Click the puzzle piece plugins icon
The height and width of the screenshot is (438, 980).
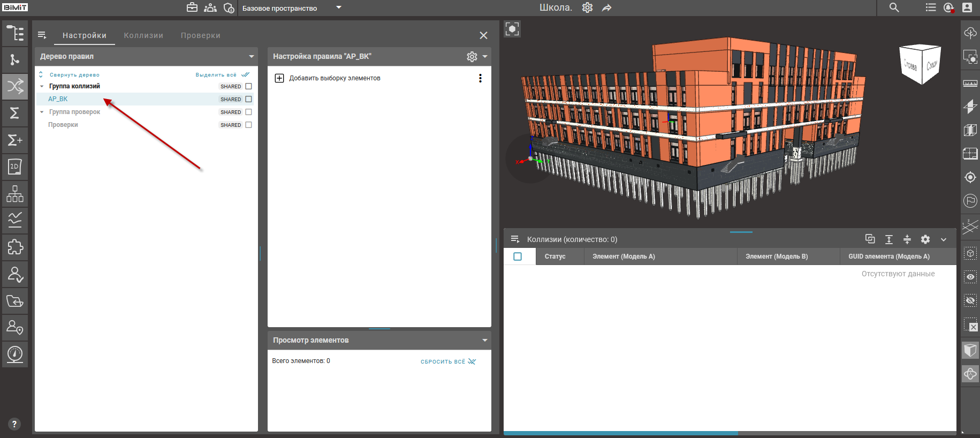click(15, 247)
